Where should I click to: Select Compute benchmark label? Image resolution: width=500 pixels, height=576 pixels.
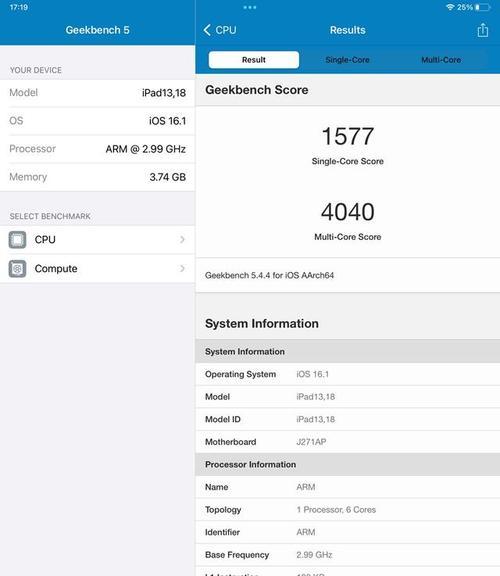click(56, 269)
